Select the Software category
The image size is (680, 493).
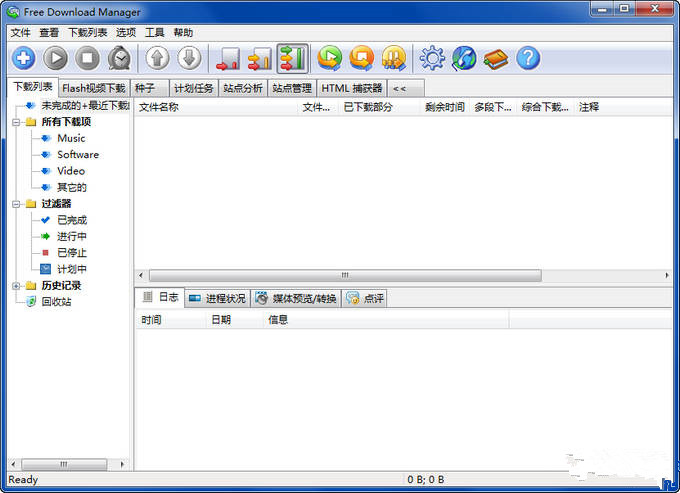pyautogui.click(x=78, y=155)
